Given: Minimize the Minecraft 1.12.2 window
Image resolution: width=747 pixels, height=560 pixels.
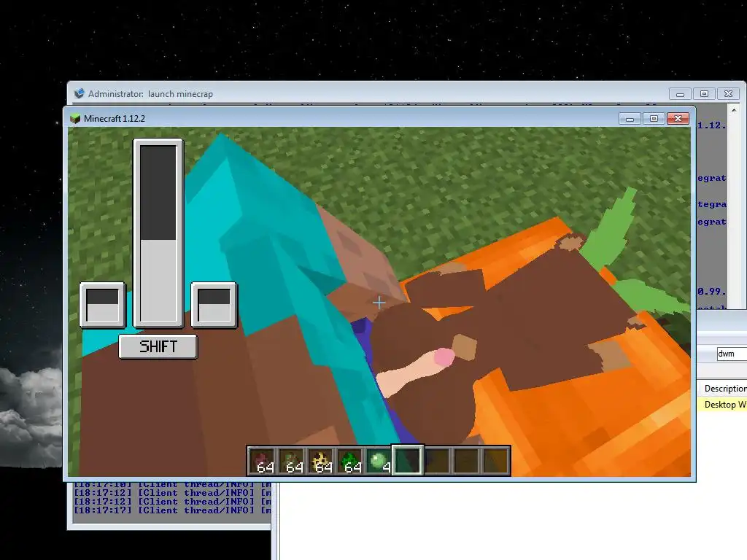Looking at the screenshot, I should 630,119.
